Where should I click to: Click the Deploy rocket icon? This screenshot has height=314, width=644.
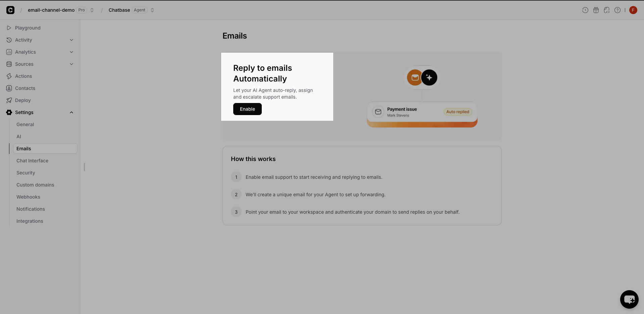[x=9, y=100]
